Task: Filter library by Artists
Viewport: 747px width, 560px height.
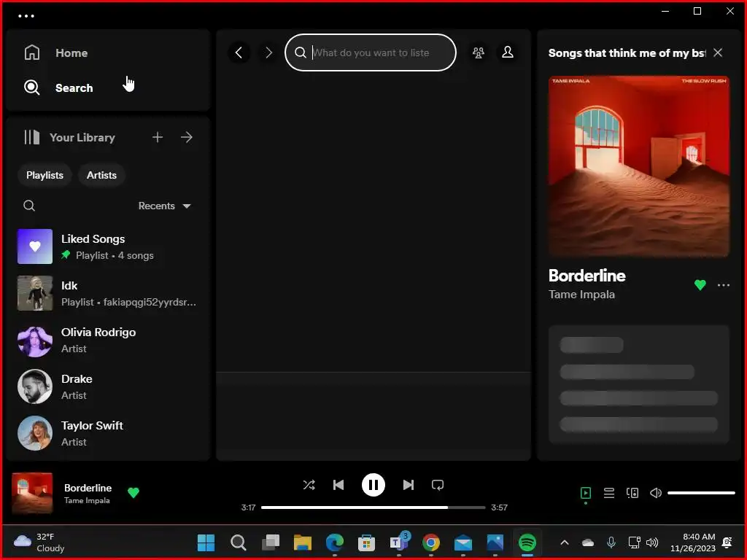Action: tap(101, 175)
